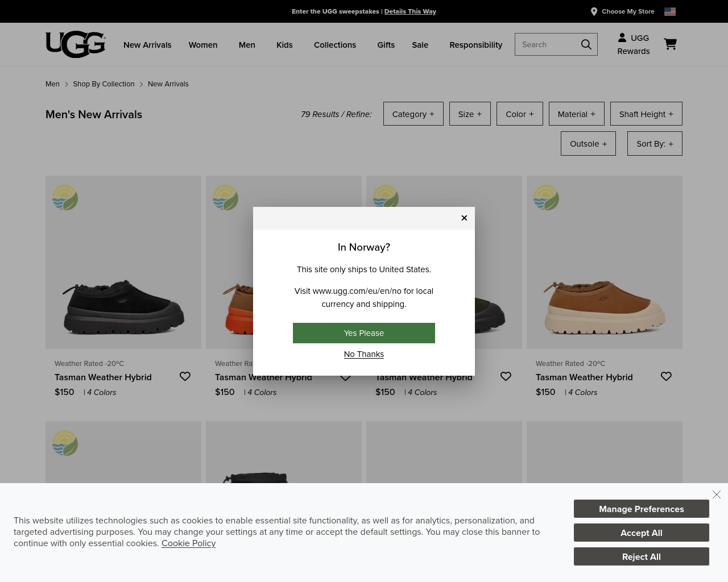728x582 pixels.
Task: Open the Kids menu
Action: [284, 45]
